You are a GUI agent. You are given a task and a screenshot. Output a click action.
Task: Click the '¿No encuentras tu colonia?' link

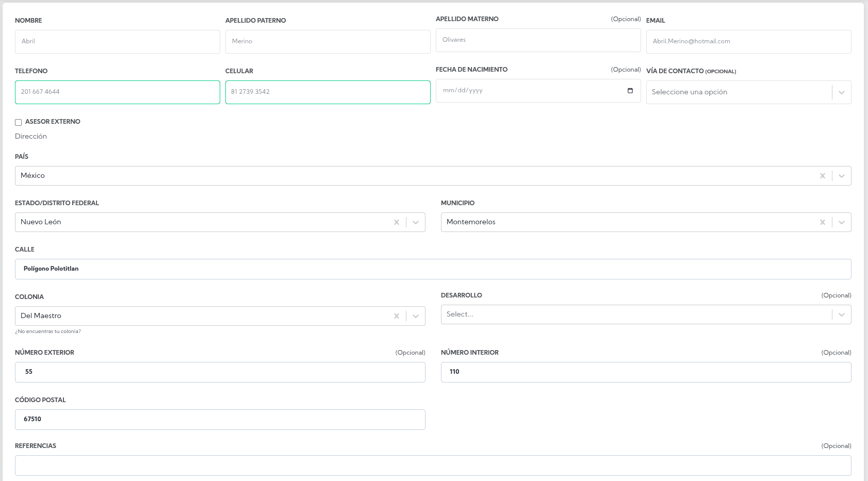48,331
